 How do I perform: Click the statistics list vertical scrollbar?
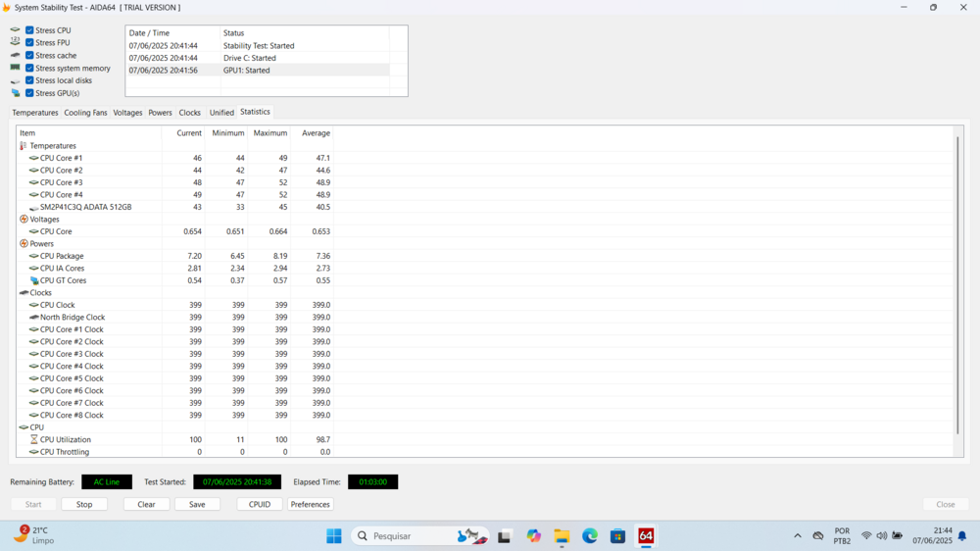coord(957,284)
